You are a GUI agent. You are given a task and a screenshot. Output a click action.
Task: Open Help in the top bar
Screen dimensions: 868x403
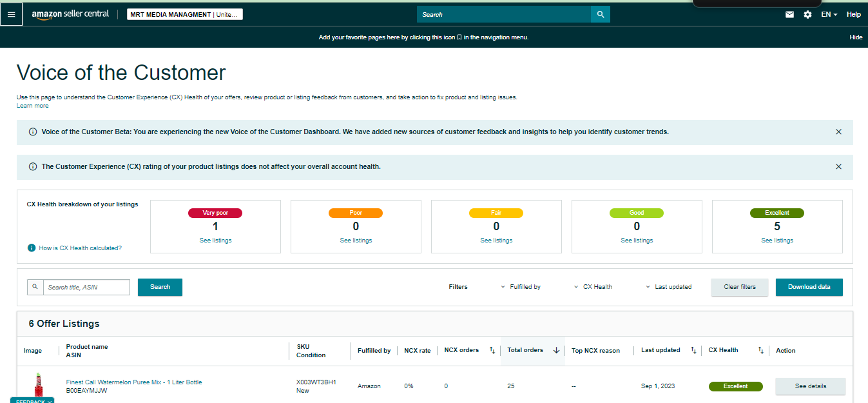(x=853, y=14)
